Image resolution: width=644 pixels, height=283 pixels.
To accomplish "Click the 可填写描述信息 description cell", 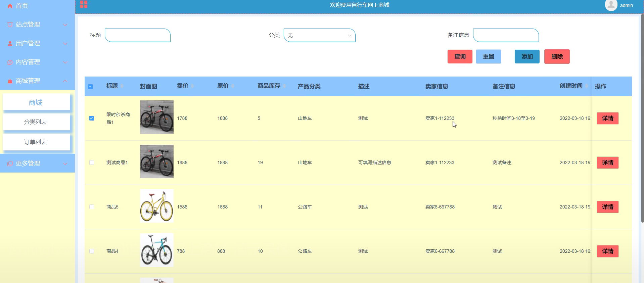I will pyautogui.click(x=375, y=162).
